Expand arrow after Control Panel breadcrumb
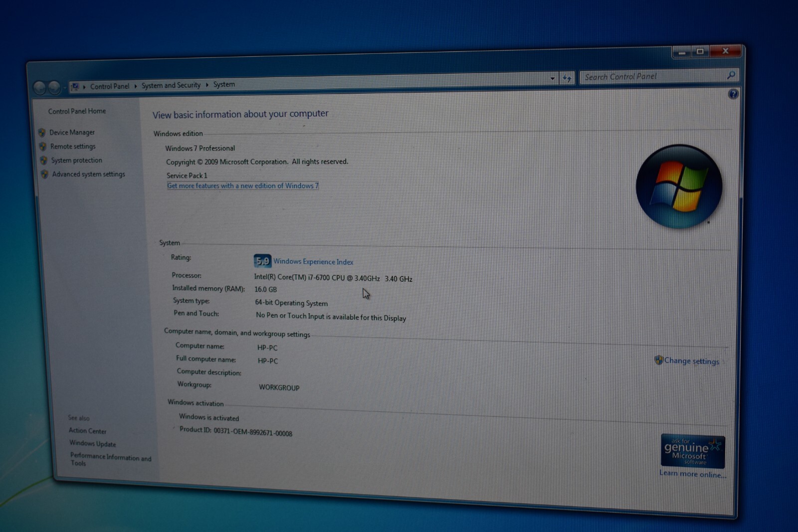Viewport: 798px width, 532px height. pos(136,86)
